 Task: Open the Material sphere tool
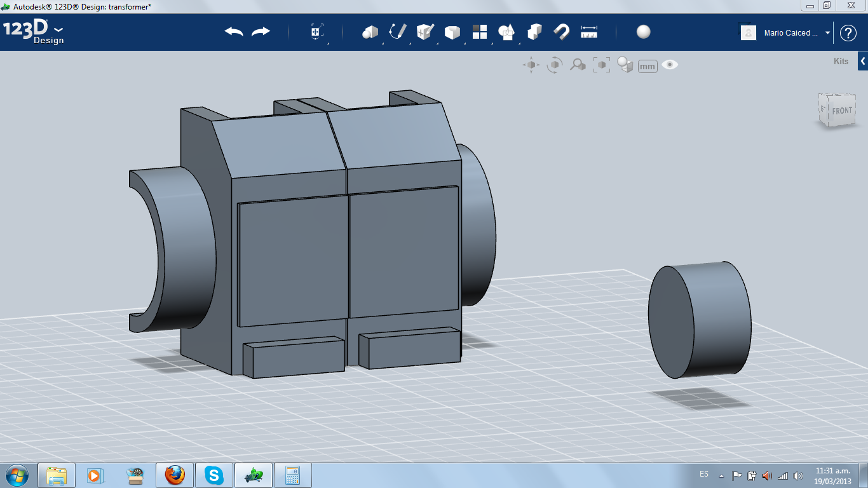coord(644,32)
